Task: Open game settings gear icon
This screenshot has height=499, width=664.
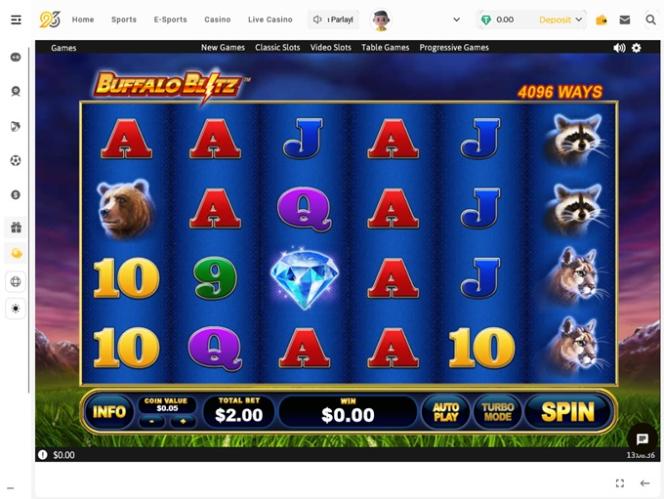Action: coord(636,48)
